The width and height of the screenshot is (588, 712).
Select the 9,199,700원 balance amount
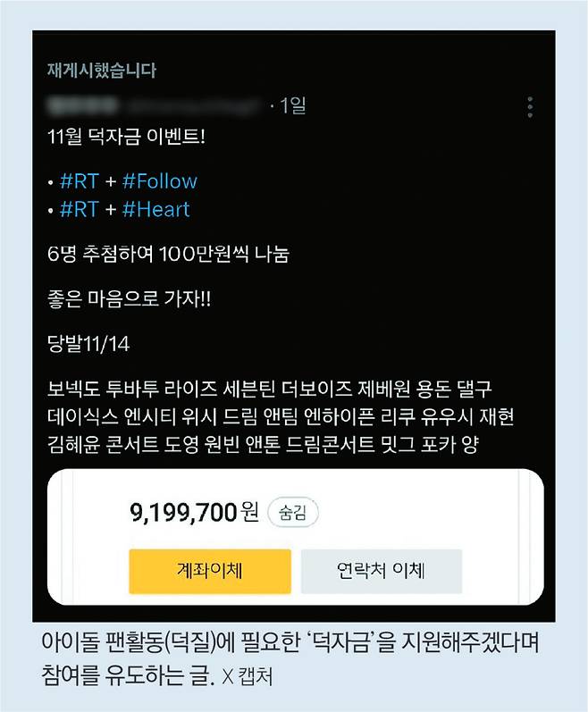tap(194, 512)
